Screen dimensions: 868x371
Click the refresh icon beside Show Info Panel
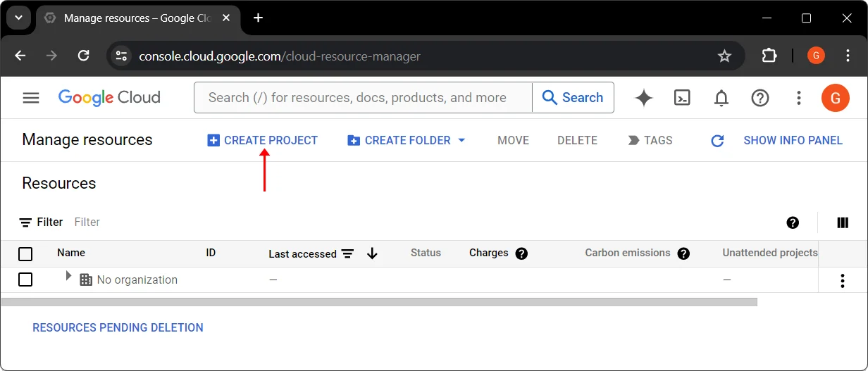[717, 141]
